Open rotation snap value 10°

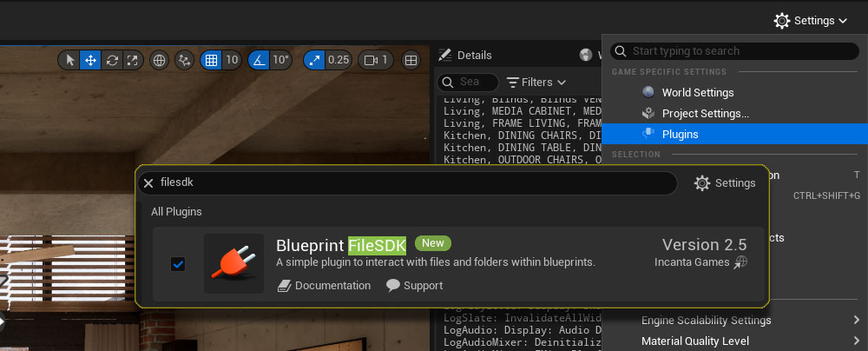tap(280, 60)
